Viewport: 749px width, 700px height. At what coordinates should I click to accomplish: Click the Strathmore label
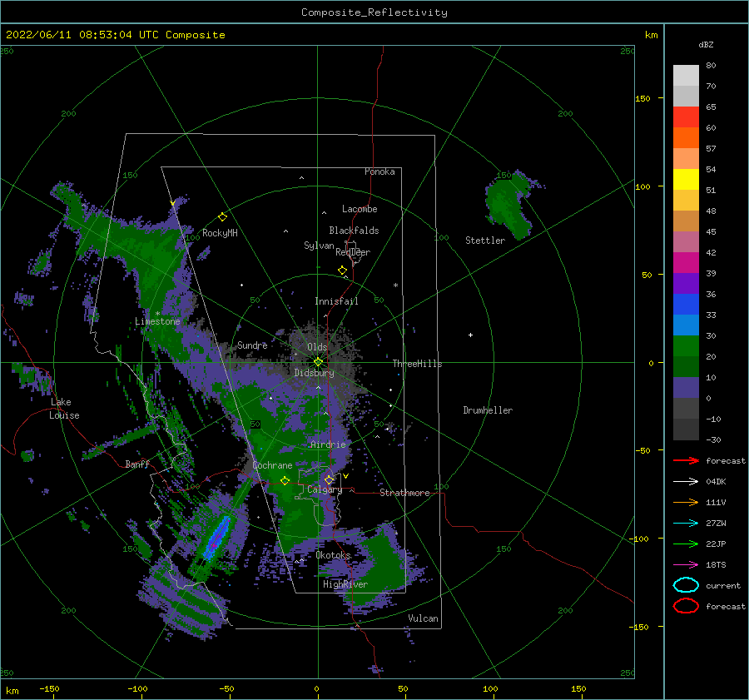point(404,493)
